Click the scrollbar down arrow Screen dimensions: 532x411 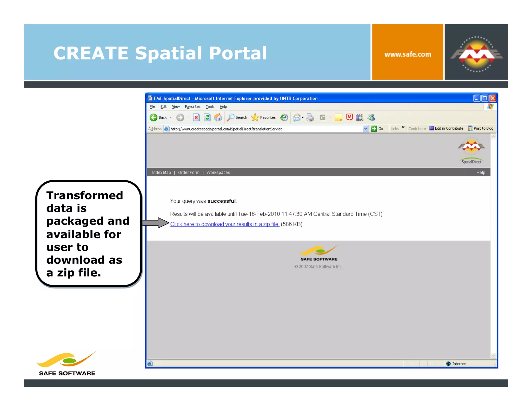coord(493,356)
